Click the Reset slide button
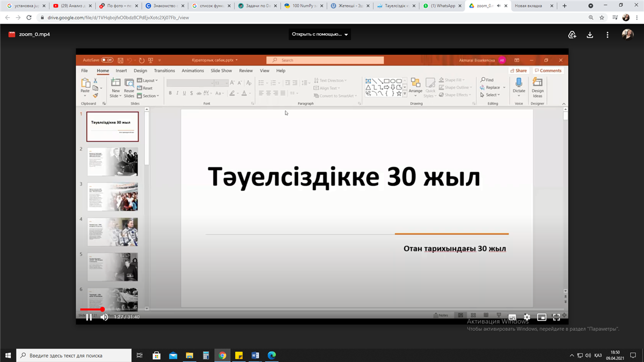The width and height of the screenshot is (644, 362). point(145,88)
